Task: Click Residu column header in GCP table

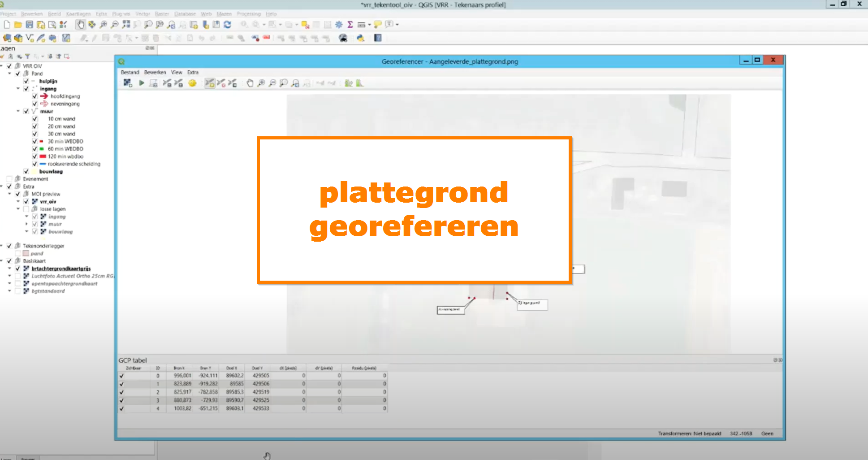Action: coord(364,368)
